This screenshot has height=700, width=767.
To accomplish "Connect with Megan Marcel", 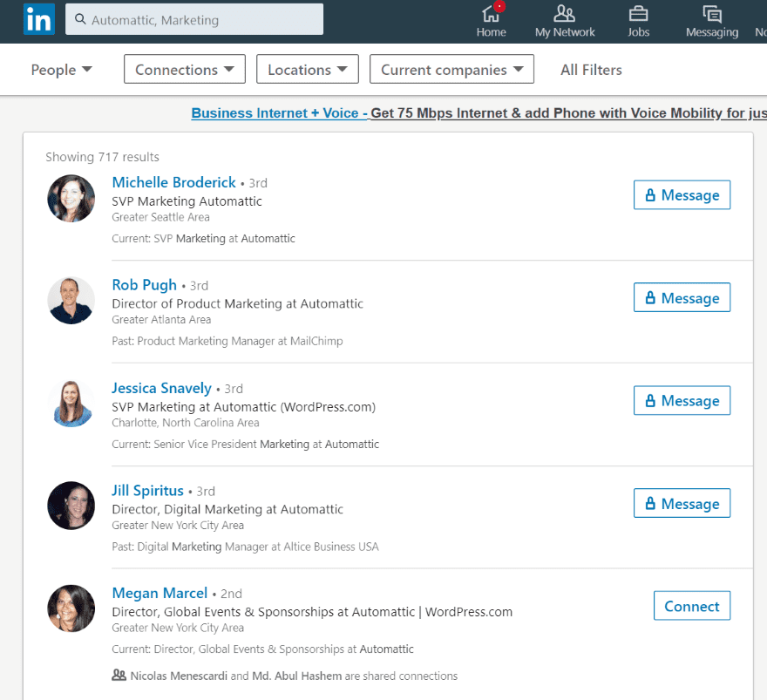I will pyautogui.click(x=692, y=606).
